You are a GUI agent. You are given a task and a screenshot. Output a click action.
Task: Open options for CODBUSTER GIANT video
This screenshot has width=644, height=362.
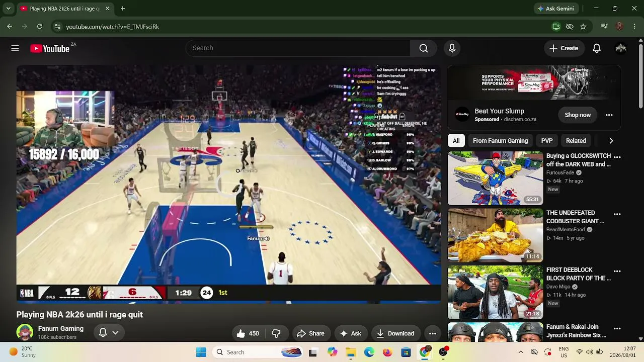(x=617, y=214)
